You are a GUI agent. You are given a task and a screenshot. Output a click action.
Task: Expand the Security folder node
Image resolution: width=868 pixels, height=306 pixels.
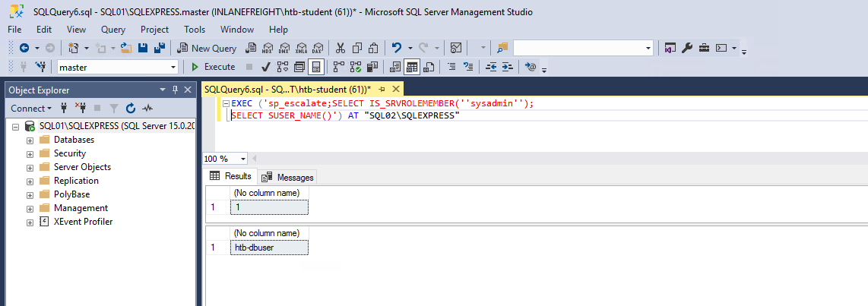[x=30, y=153]
